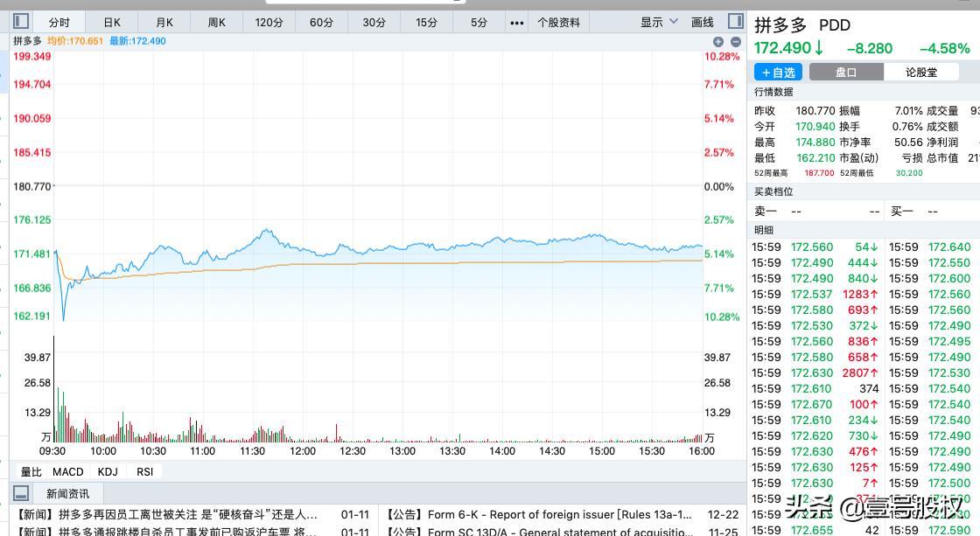The width and height of the screenshot is (980, 536).
Task: Select the 15分 timeframe tab
Action: click(x=426, y=23)
